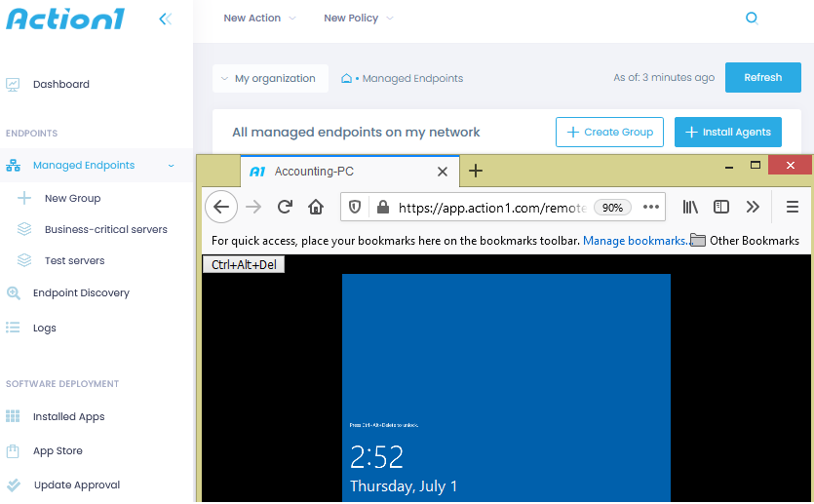Click the padlock site info icon
Image resolution: width=814 pixels, height=504 pixels.
pos(383,208)
